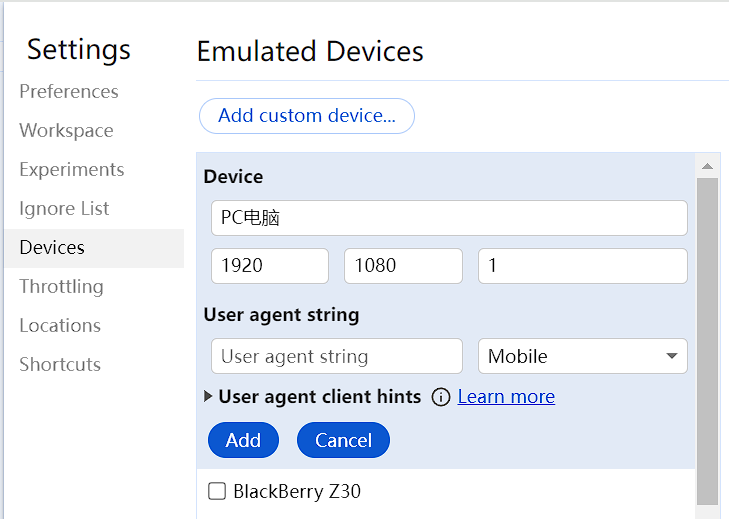Go to the Throttling tab
The height and width of the screenshot is (519, 729).
61,286
